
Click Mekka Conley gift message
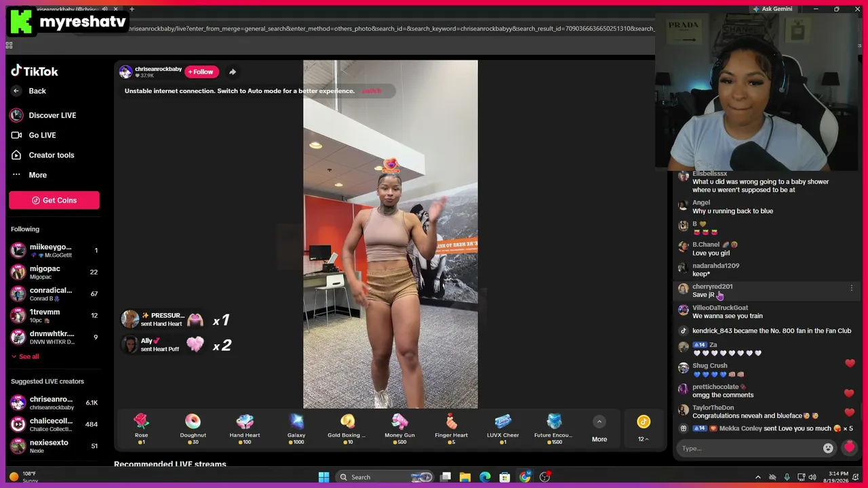767,428
